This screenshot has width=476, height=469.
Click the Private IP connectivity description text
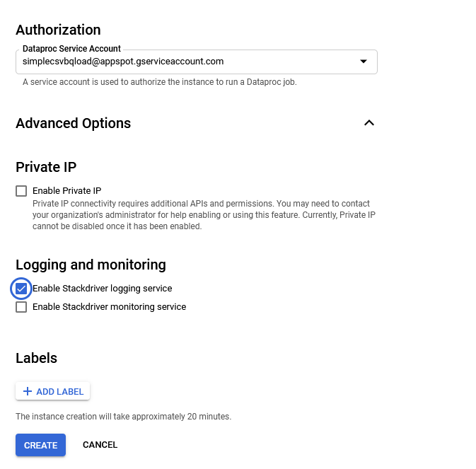click(x=204, y=214)
